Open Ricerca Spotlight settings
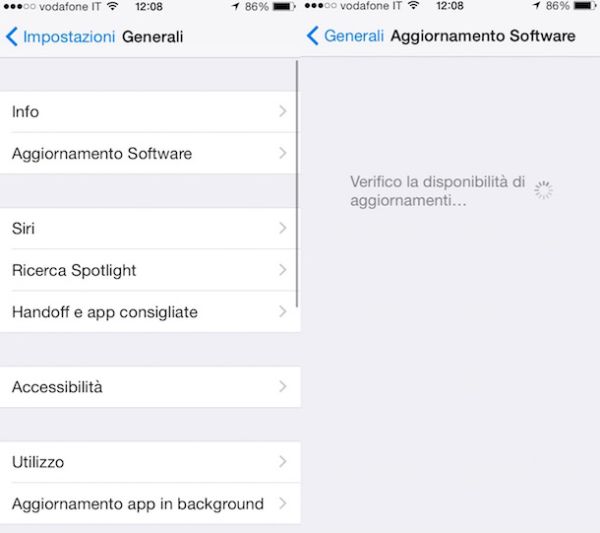The width and height of the screenshot is (600, 533). (150, 270)
